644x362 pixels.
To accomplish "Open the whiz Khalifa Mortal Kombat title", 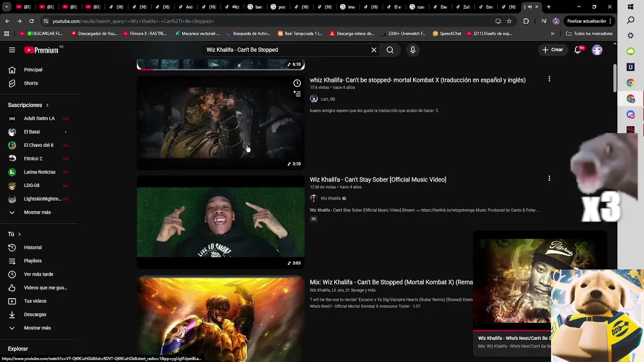I will tap(418, 80).
